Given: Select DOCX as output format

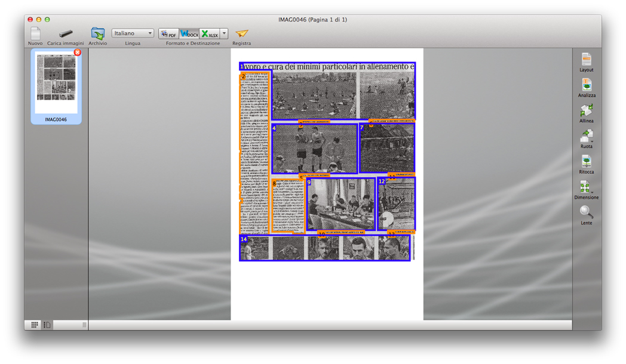Looking at the screenshot, I should click(189, 34).
